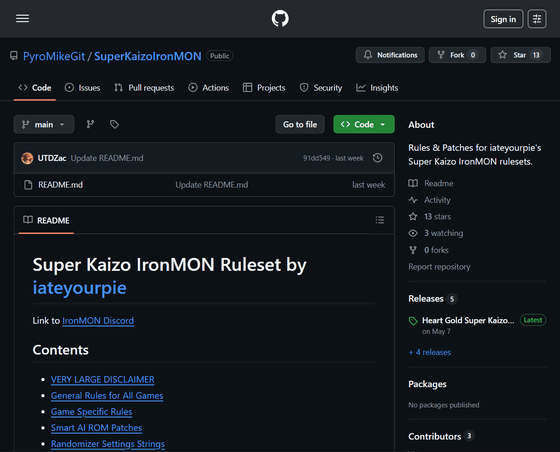
Task: Open Heart Gold Super Kaizo latest release
Action: pyautogui.click(x=468, y=320)
